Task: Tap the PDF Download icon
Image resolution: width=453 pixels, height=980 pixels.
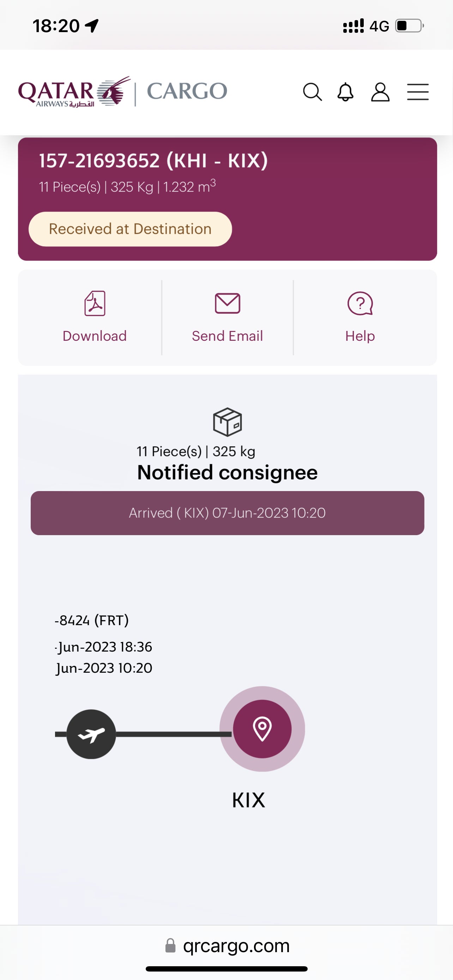Action: 95,304
